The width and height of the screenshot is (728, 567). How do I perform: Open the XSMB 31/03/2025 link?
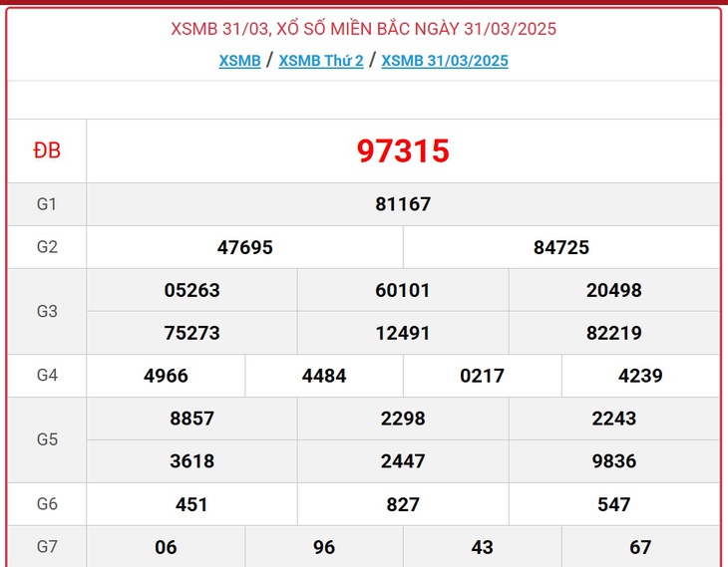click(x=445, y=61)
